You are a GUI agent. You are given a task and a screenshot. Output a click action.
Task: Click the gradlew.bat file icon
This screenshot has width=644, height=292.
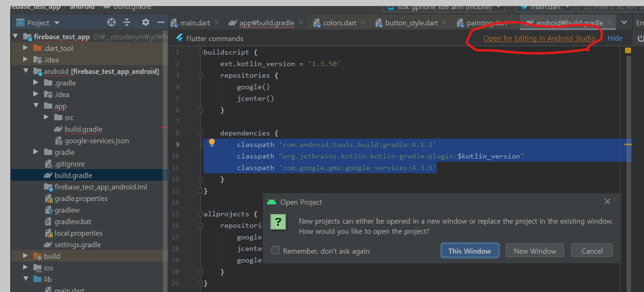tap(49, 222)
